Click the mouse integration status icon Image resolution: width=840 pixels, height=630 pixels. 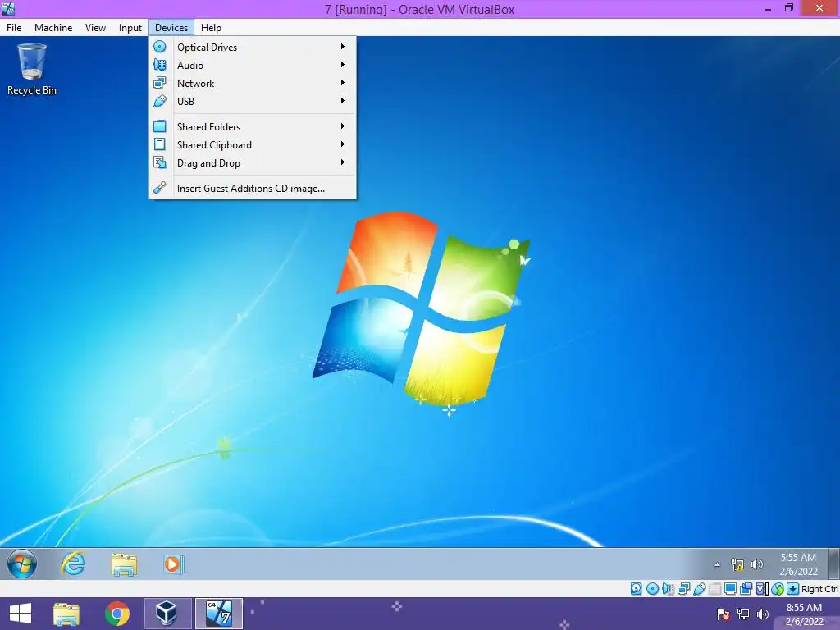tap(778, 589)
